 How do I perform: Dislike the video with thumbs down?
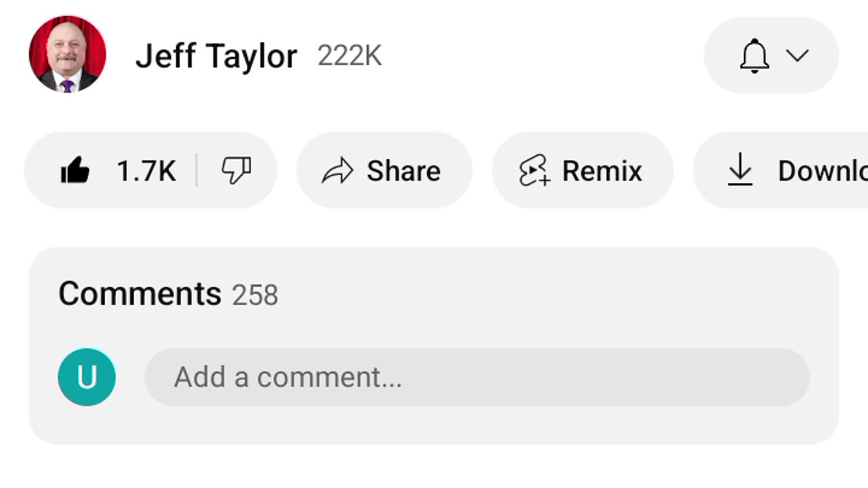point(236,171)
